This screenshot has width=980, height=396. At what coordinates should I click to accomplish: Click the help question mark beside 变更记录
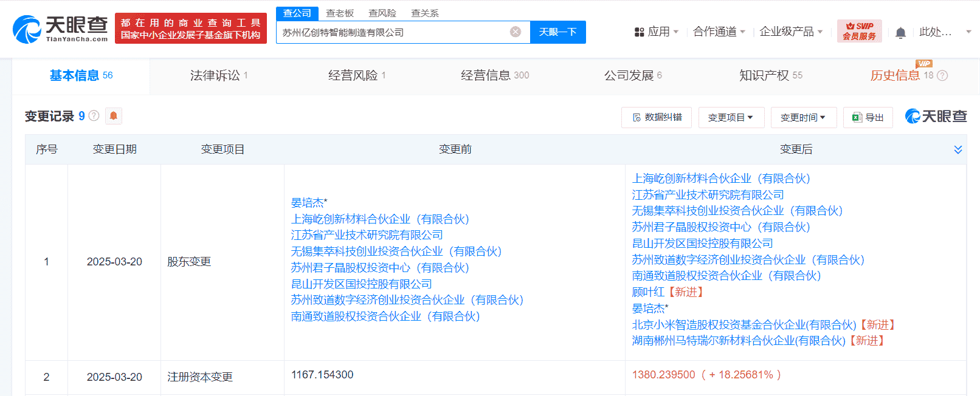tap(94, 115)
